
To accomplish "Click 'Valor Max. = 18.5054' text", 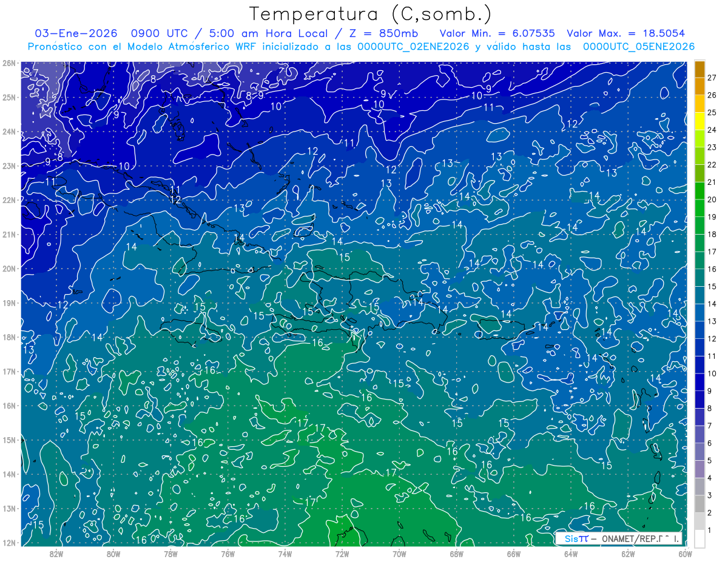I will [626, 33].
